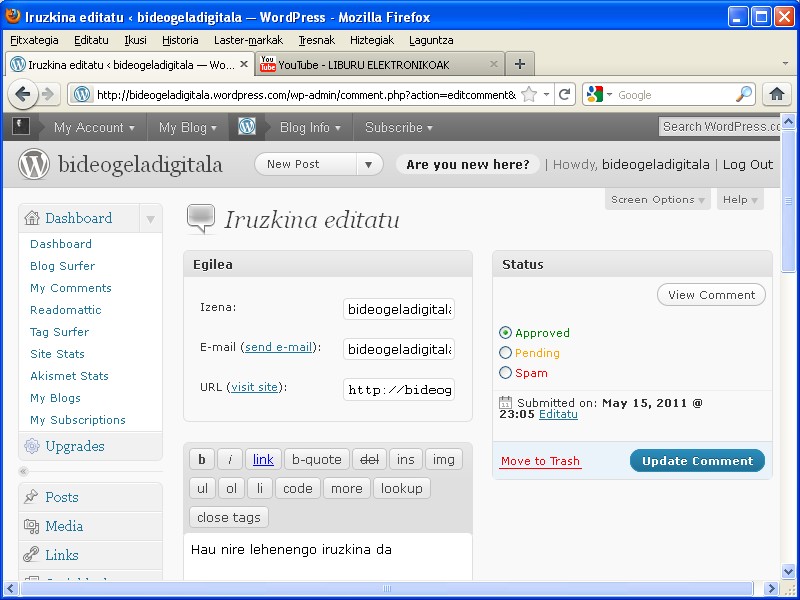Mark comment as Spam radio button
The height and width of the screenshot is (600, 800).
point(505,373)
